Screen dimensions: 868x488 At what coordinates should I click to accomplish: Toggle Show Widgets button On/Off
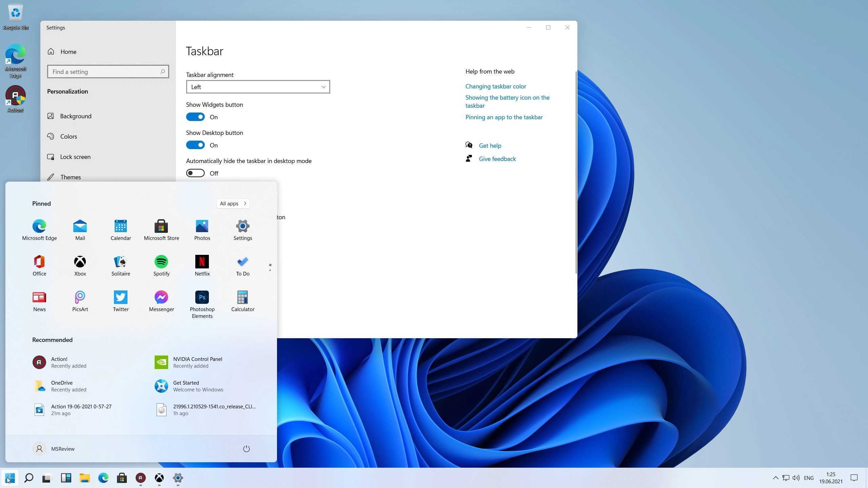tap(195, 116)
